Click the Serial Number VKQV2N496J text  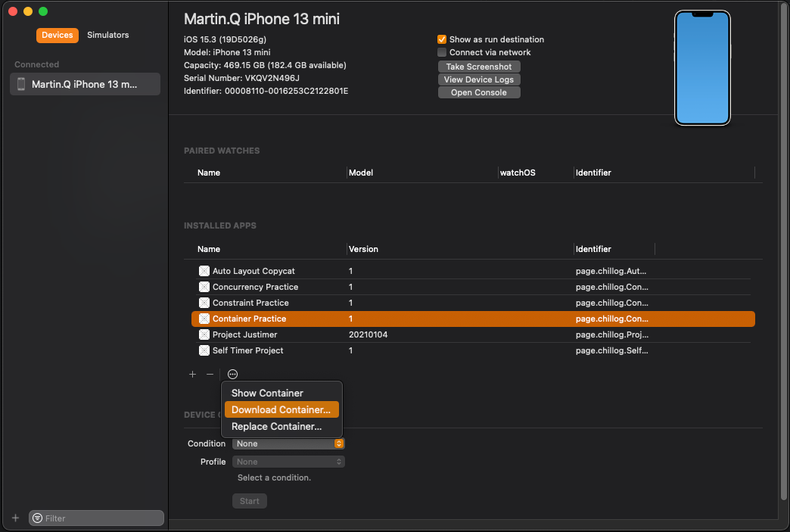point(242,78)
